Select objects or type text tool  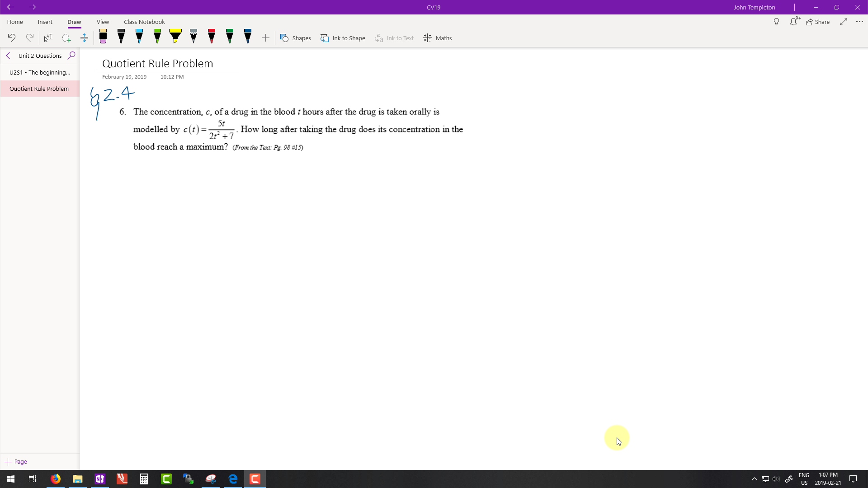click(x=48, y=38)
